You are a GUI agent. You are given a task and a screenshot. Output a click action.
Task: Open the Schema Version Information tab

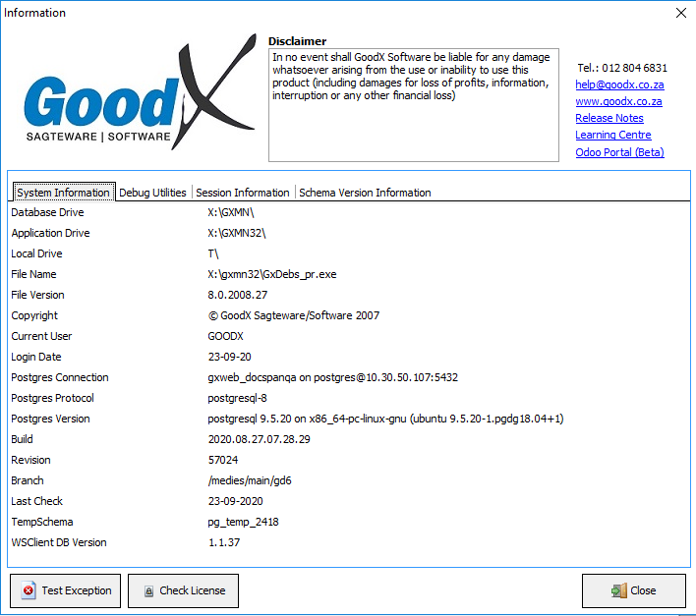point(365,193)
